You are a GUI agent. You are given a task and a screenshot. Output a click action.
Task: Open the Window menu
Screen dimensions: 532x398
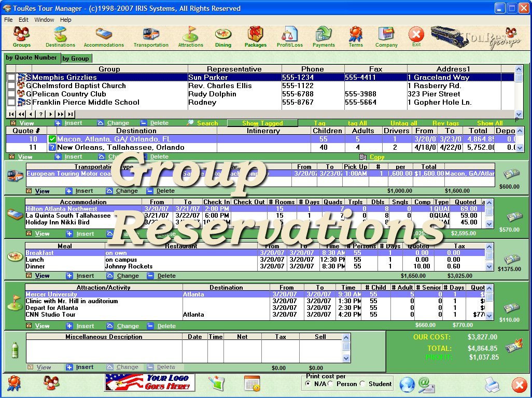(44, 20)
